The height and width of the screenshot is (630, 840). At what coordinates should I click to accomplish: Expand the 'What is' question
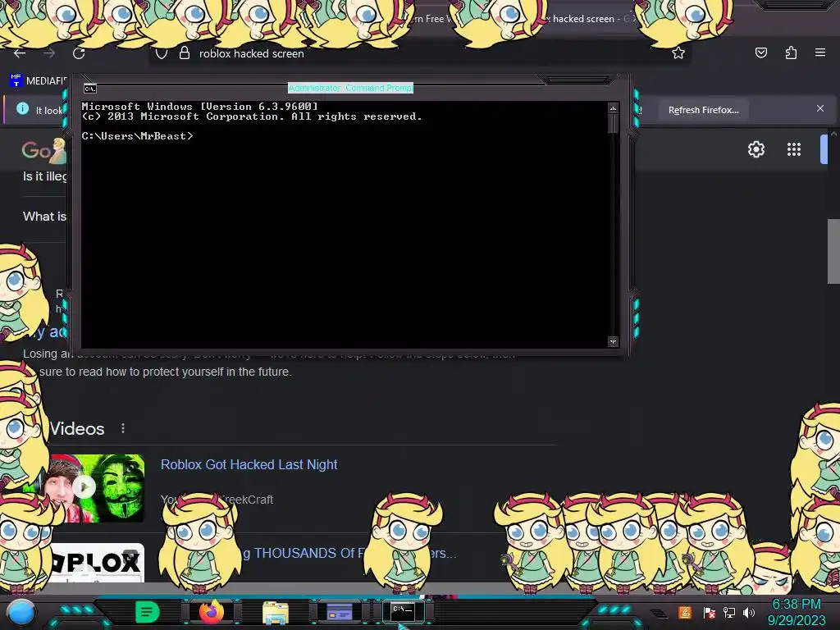click(44, 217)
